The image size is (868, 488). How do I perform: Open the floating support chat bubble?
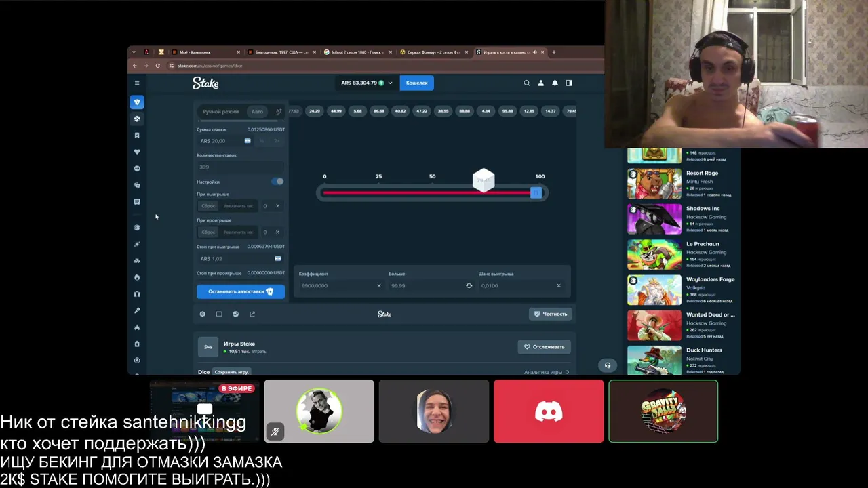608,365
